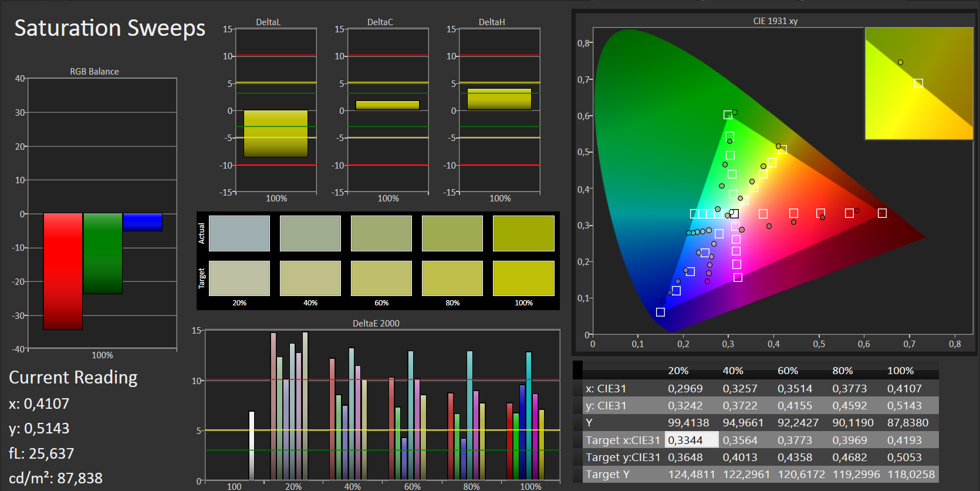This screenshot has width=980, height=491.
Task: Click the green primary target square on CIE diagram
Action: 728,115
